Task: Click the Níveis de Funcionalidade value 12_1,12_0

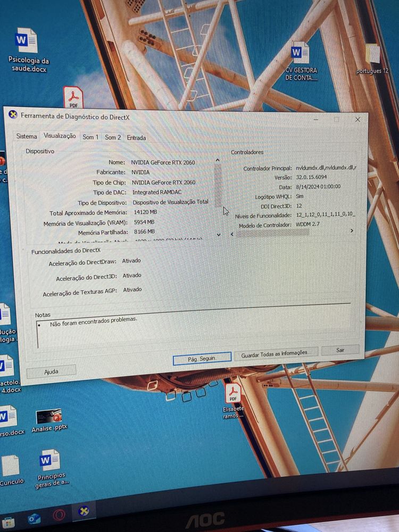Action: (326, 214)
